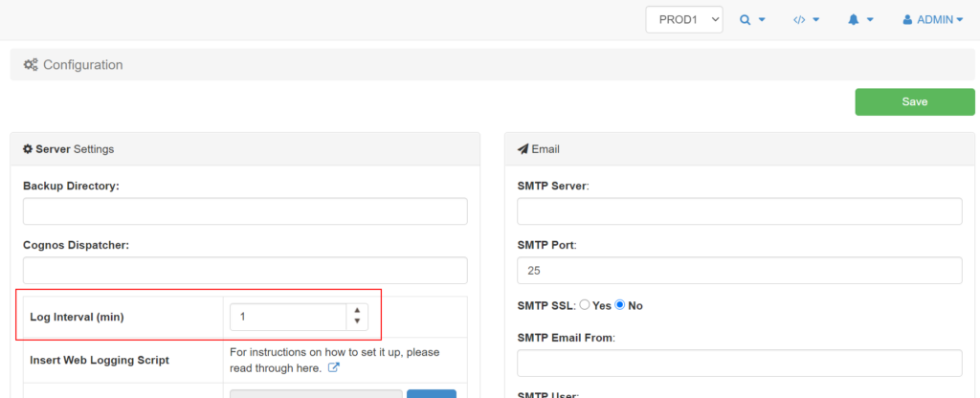Click the Insert Web Logging Script label
Viewport: 980px width, 398px height.
point(100,360)
